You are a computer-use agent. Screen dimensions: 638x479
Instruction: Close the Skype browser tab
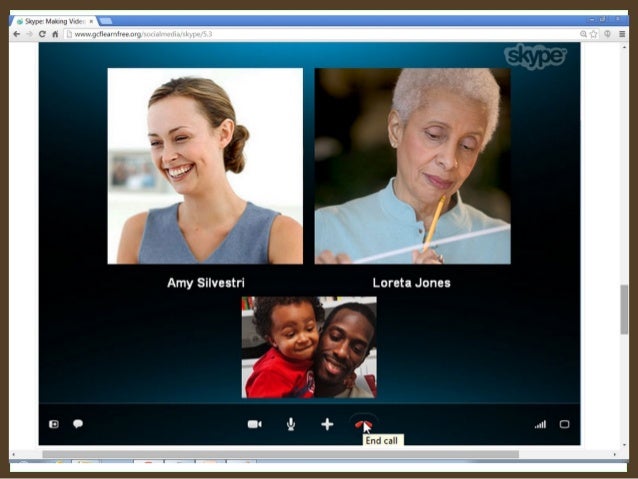tap(91, 21)
